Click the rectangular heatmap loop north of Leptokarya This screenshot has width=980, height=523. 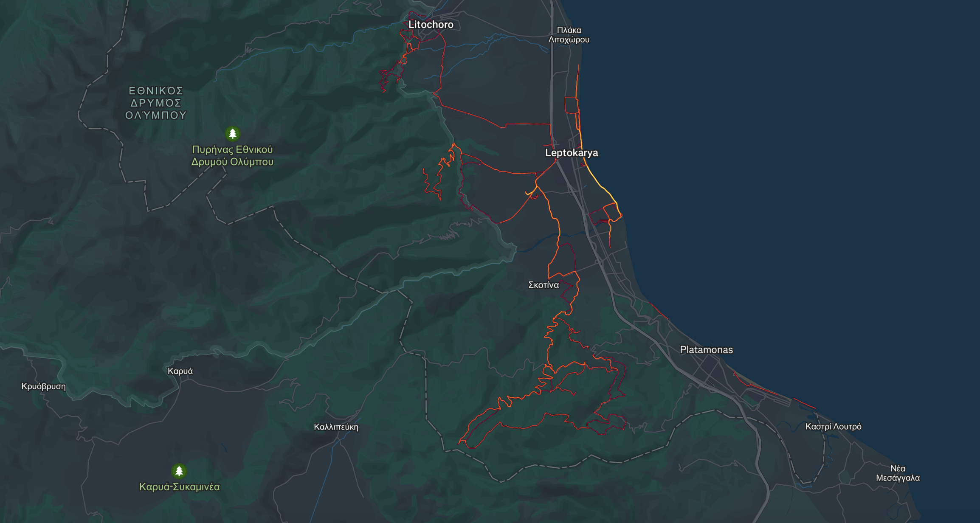[x=571, y=105]
